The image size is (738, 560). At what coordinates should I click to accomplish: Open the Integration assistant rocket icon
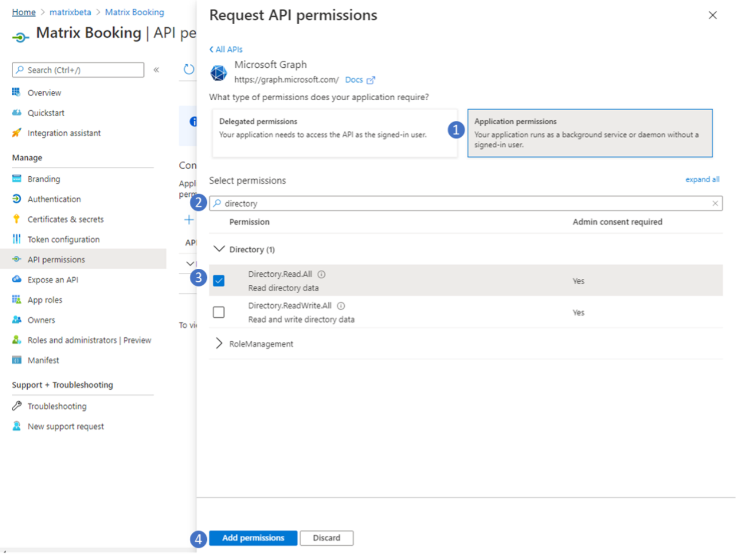(x=17, y=133)
